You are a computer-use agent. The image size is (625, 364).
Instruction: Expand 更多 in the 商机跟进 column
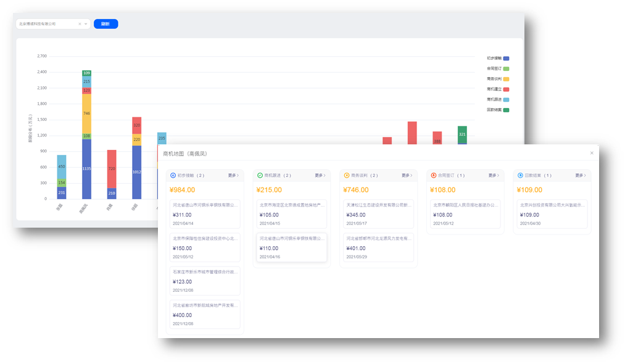pyautogui.click(x=320, y=176)
